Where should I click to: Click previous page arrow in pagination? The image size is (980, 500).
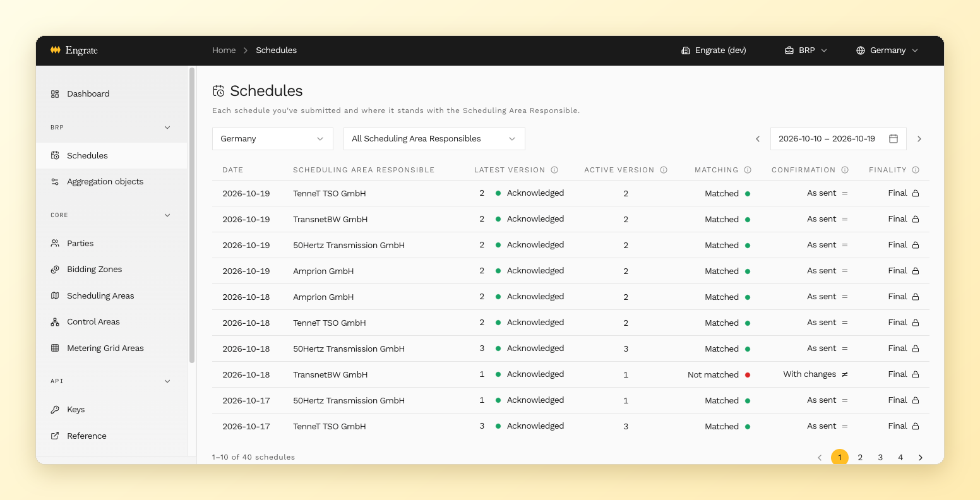point(820,458)
